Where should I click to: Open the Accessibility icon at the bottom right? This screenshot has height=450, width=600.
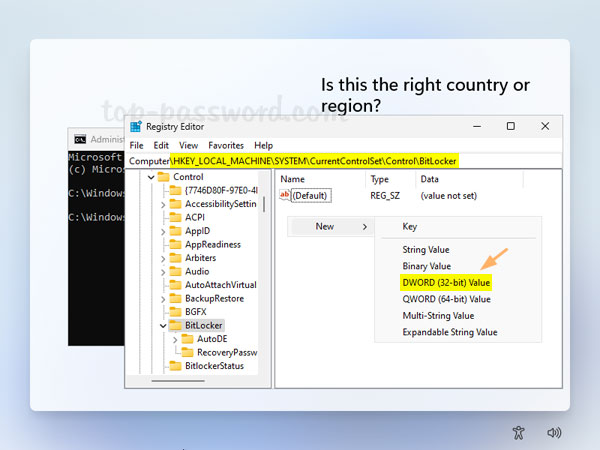517,433
